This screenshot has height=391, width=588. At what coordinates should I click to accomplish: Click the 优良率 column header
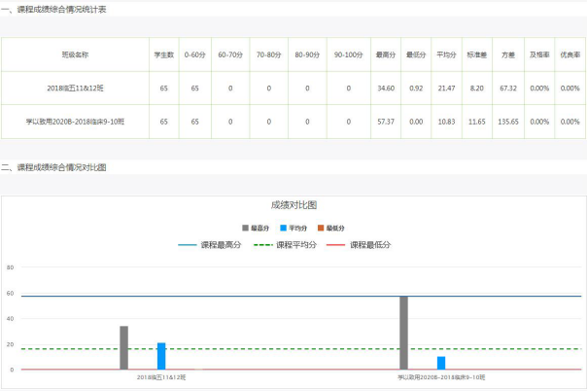click(570, 54)
